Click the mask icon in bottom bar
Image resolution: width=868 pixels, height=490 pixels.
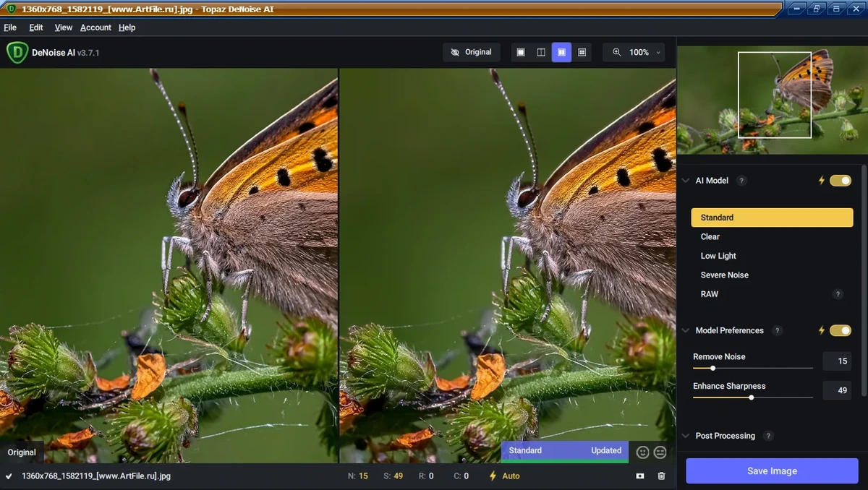click(640, 476)
